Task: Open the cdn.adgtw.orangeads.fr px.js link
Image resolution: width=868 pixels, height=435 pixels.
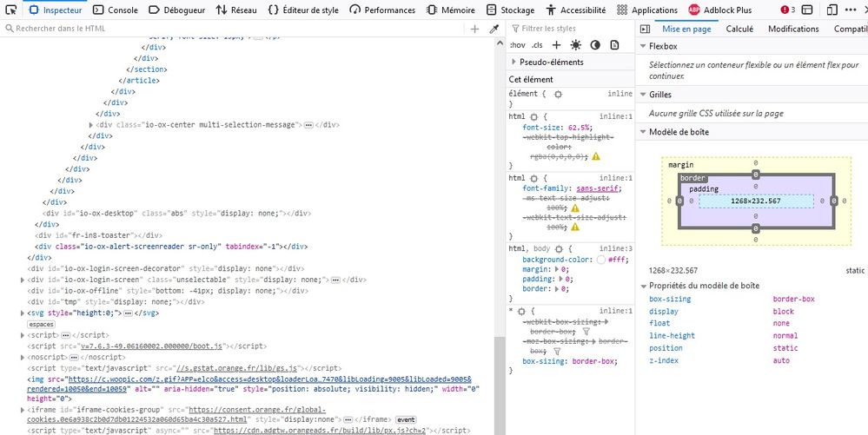Action: [x=320, y=431]
